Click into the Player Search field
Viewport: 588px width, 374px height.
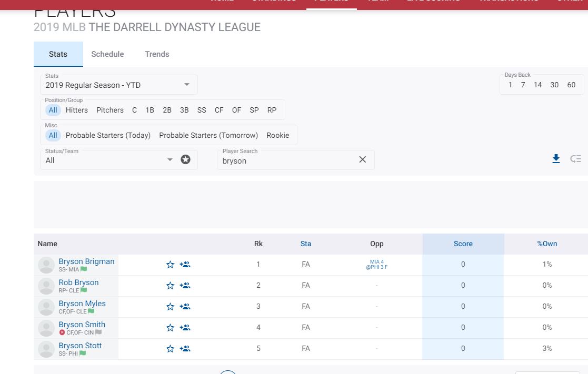287,161
